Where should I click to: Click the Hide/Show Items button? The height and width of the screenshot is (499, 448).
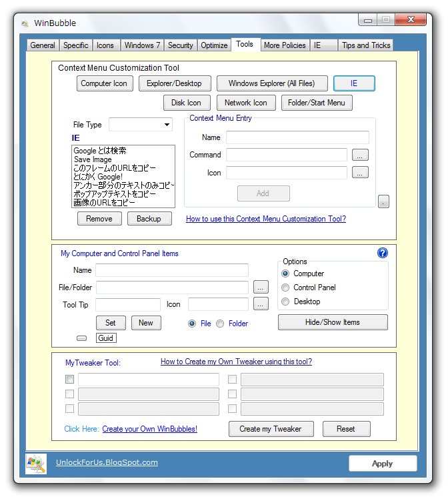(333, 322)
